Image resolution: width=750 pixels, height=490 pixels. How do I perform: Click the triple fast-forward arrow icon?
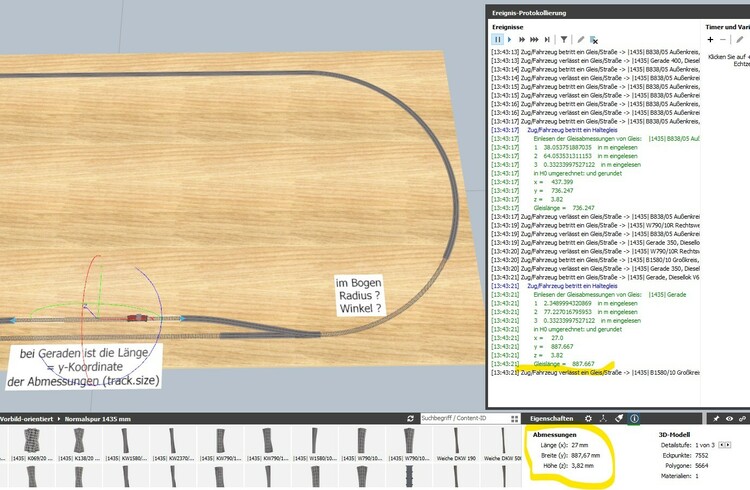(x=534, y=40)
